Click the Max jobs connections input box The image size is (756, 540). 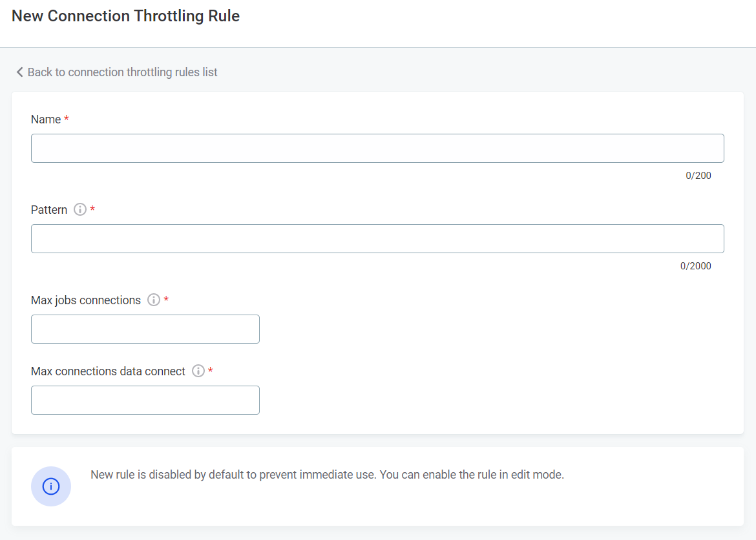coord(145,329)
